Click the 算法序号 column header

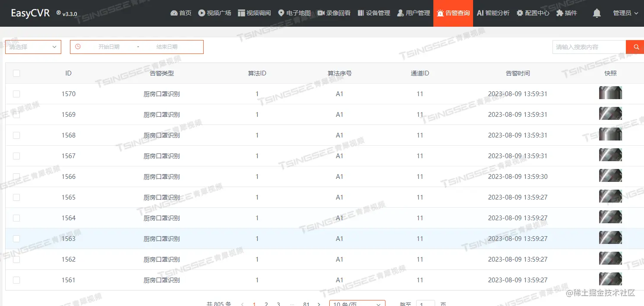click(340, 73)
